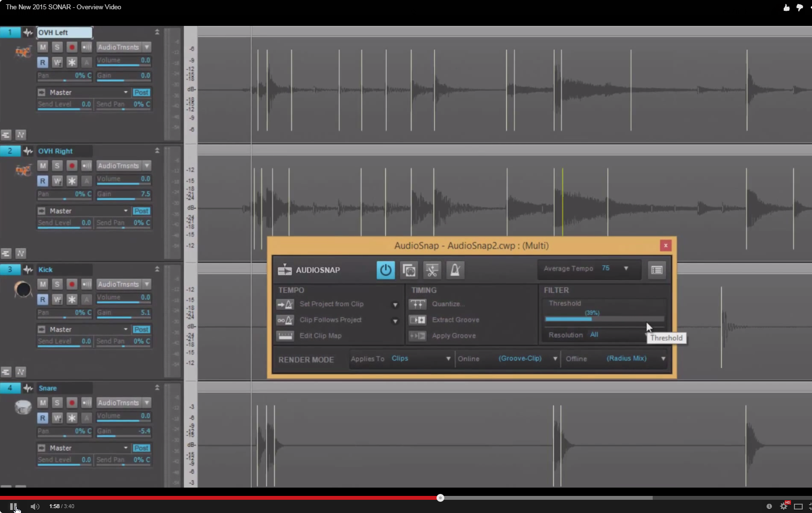Show take lanes on OVH Left track

tap(6, 134)
